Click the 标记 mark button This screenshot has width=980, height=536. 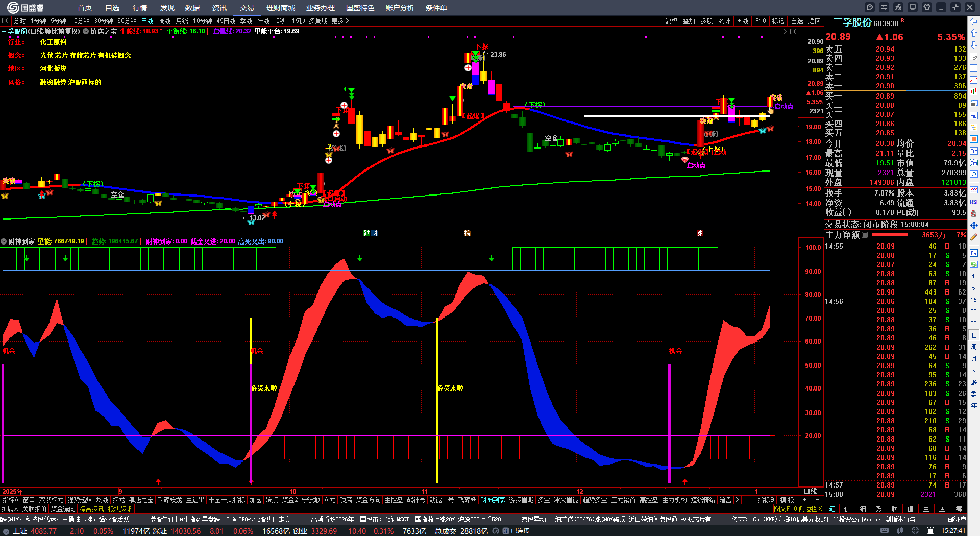point(778,21)
